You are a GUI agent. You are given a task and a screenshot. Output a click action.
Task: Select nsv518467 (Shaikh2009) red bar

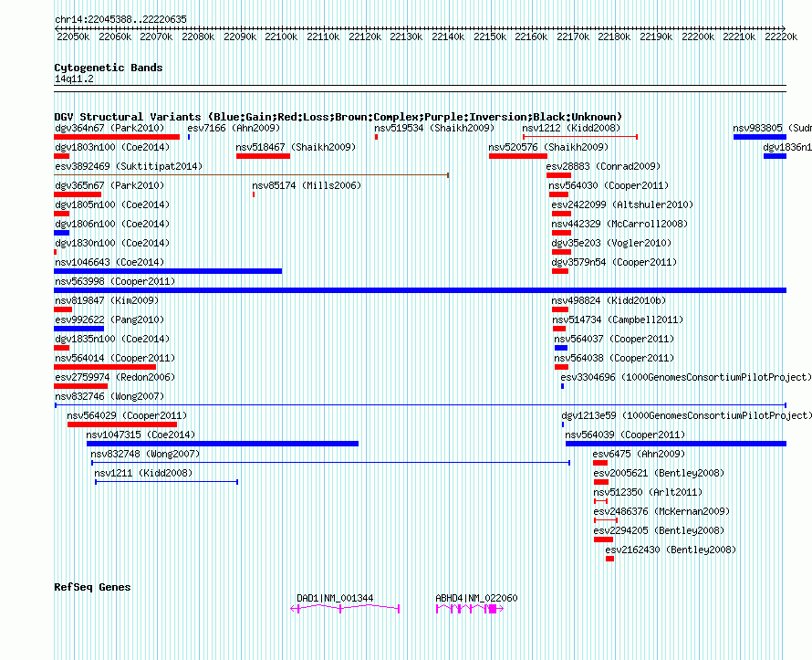click(263, 156)
